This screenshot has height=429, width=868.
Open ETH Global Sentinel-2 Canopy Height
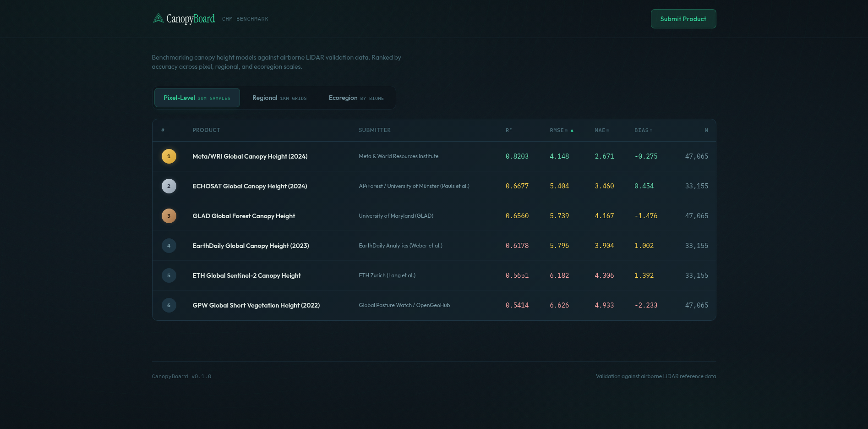point(246,275)
